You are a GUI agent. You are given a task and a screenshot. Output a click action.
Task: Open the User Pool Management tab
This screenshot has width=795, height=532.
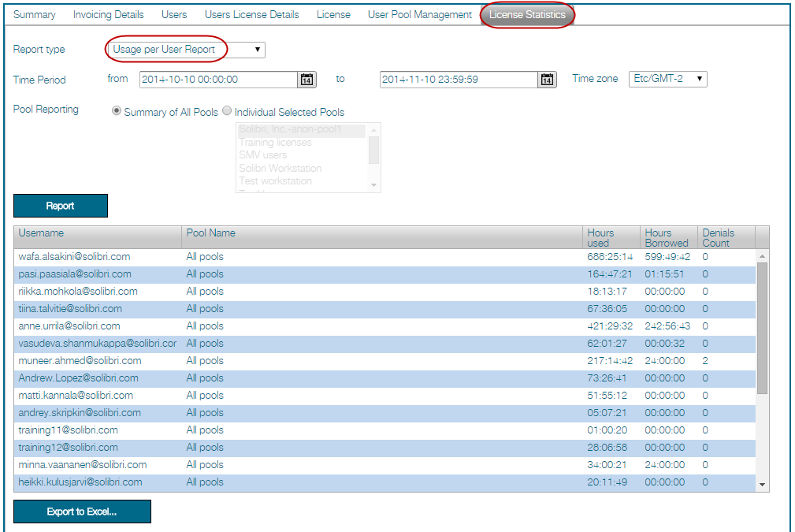419,14
